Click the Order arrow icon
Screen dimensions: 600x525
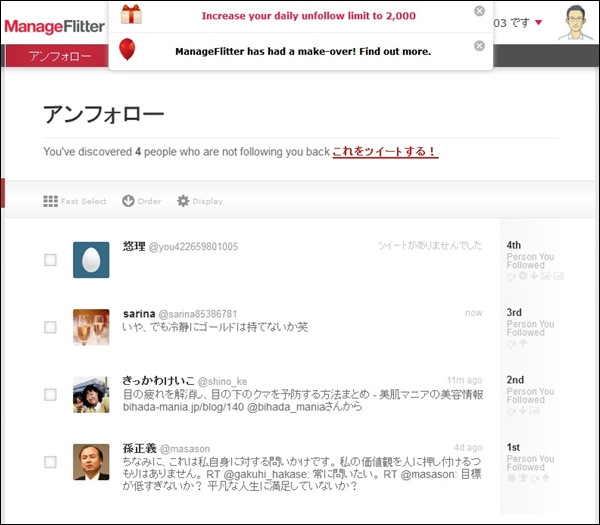[128, 201]
